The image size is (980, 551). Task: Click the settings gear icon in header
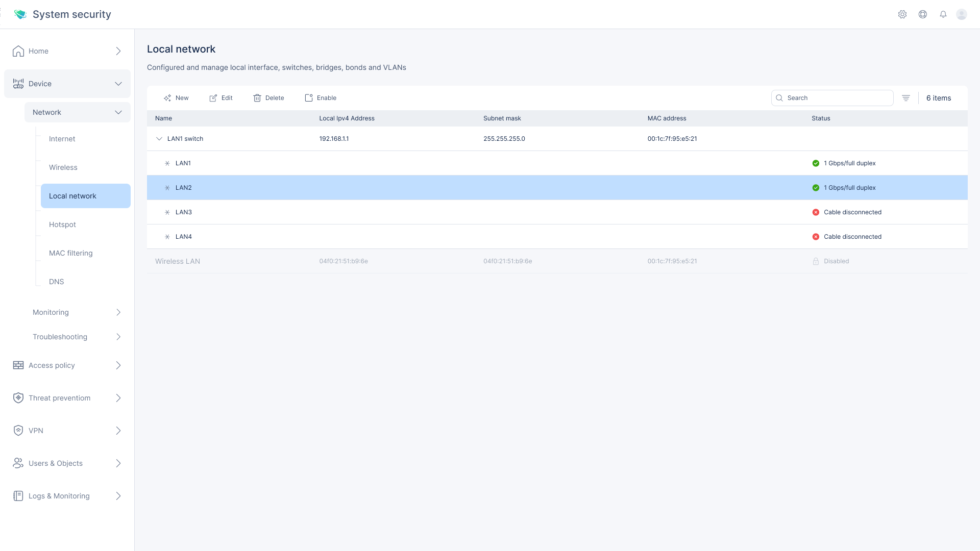coord(902,14)
